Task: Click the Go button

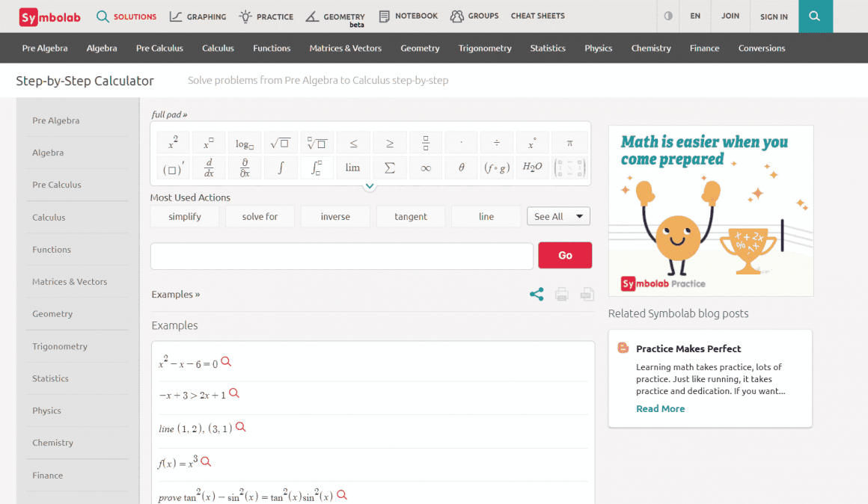Action: 565,255
